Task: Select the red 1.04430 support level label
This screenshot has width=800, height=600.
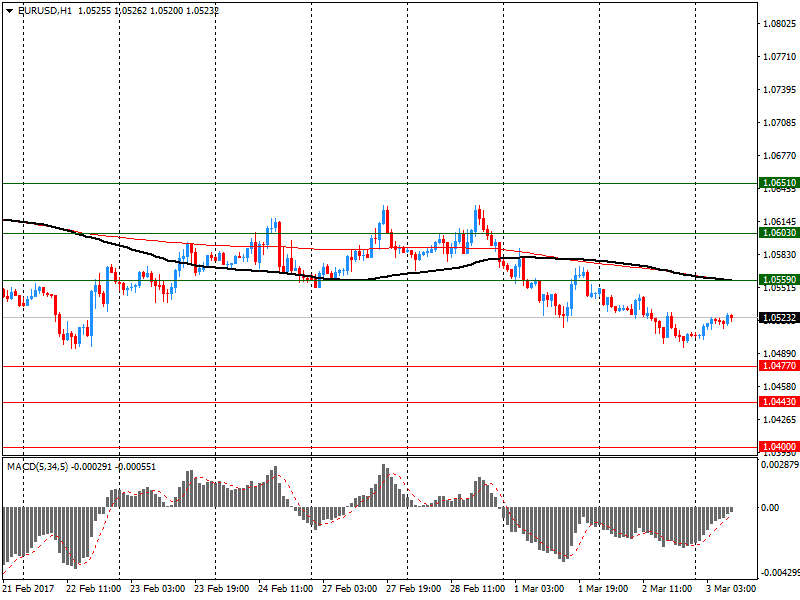Action: (x=778, y=402)
